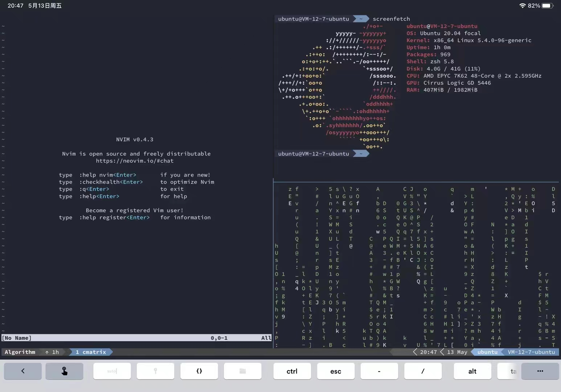
Task: Open the https://neovim.io/#chat link
Action: [135, 161]
